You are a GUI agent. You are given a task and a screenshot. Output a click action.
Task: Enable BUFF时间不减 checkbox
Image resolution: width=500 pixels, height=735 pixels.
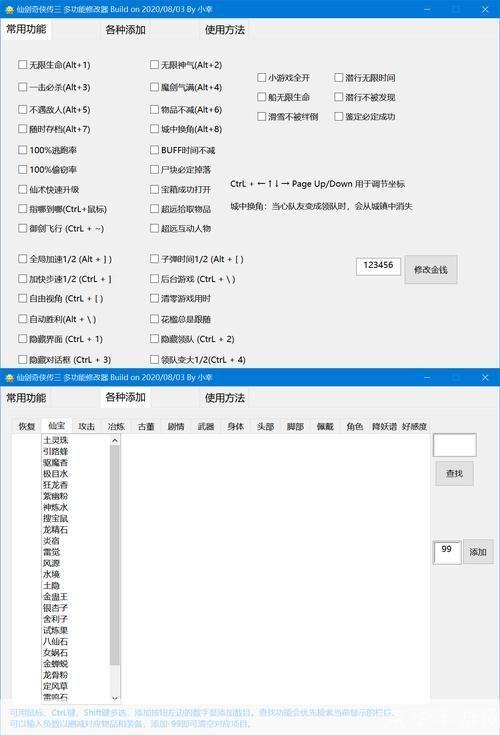click(x=154, y=150)
